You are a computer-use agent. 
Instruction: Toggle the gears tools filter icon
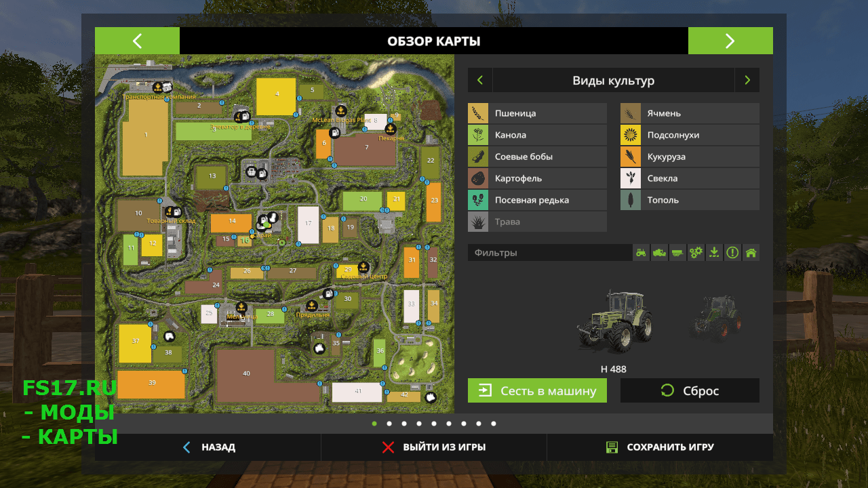(696, 253)
